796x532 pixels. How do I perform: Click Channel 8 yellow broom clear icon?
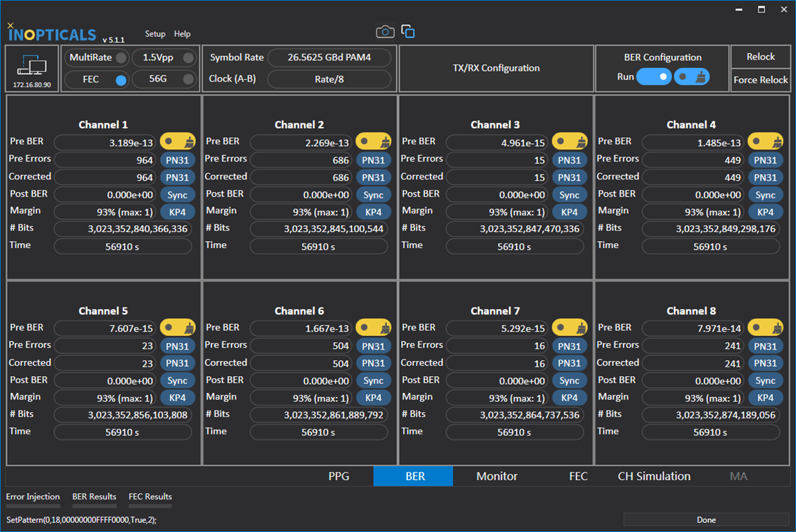pyautogui.click(x=766, y=328)
